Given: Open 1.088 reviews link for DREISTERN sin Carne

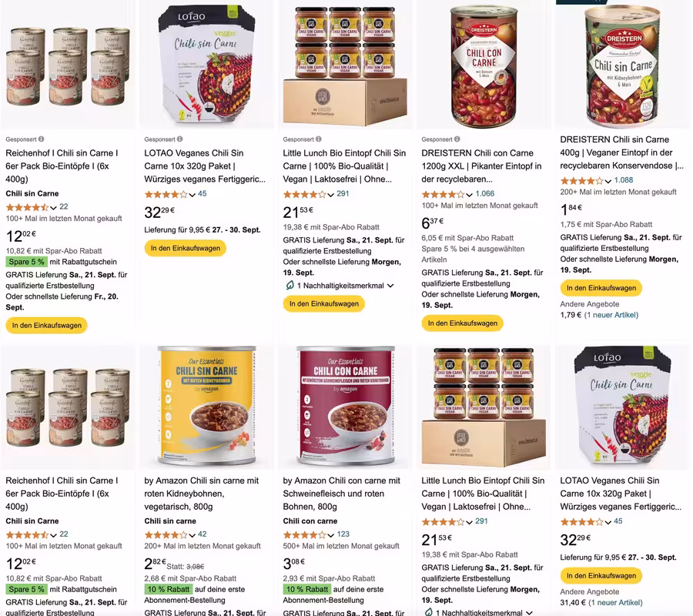Looking at the screenshot, I should (623, 180).
